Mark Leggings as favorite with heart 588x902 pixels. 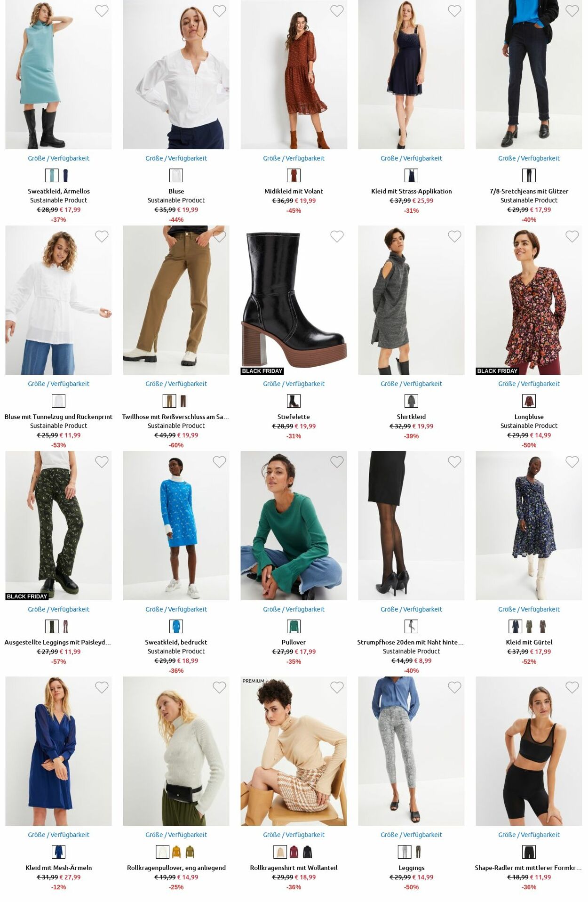click(454, 687)
